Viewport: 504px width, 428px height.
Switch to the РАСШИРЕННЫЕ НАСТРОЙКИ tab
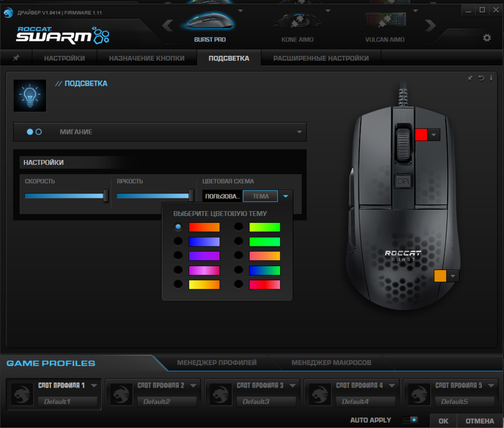coord(321,58)
